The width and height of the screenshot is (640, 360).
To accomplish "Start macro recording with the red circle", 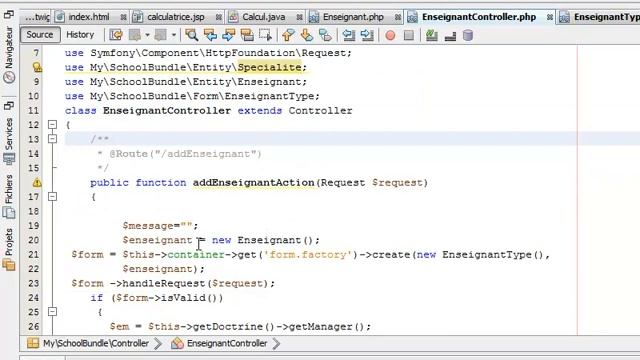I will (390, 36).
